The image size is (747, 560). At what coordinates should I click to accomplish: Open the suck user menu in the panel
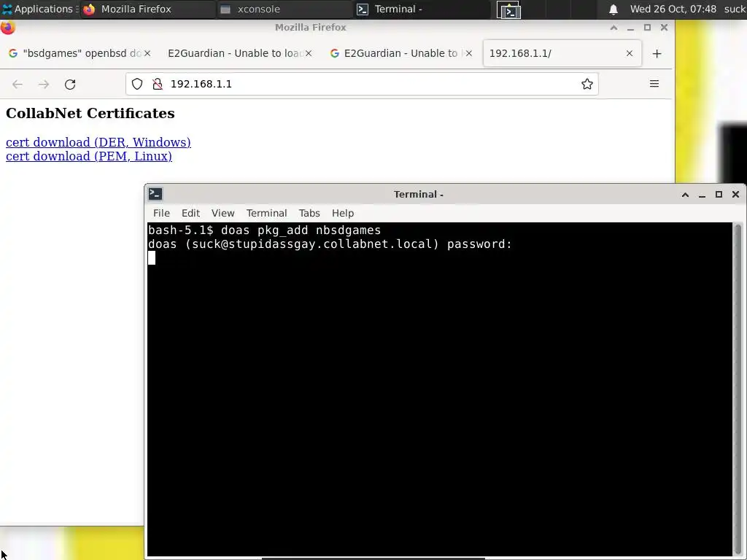[x=735, y=9]
